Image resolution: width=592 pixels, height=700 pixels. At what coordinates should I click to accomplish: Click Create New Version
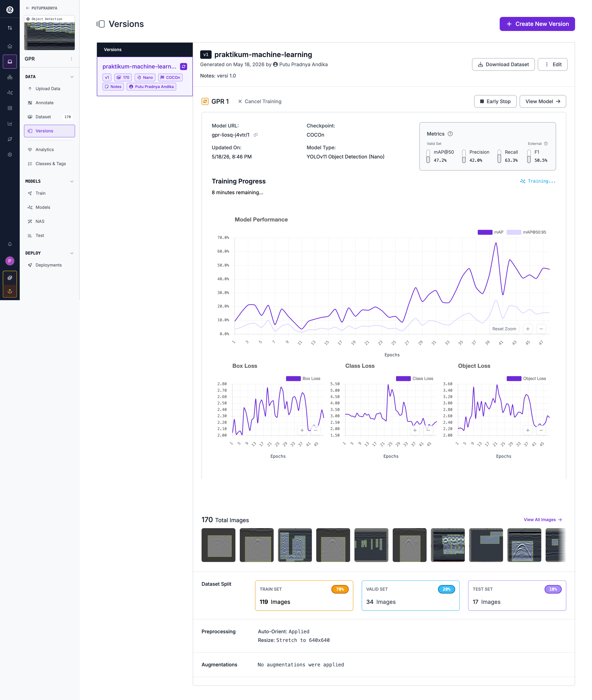tap(537, 24)
